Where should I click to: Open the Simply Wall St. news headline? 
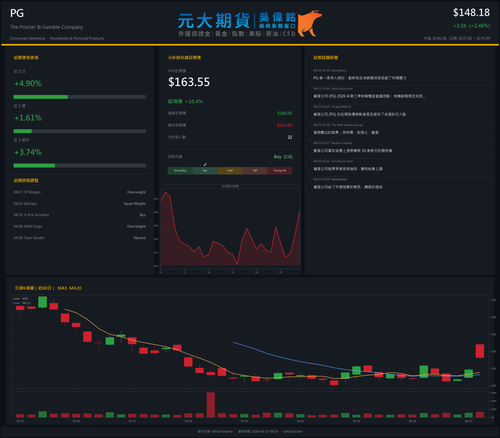tap(359, 114)
